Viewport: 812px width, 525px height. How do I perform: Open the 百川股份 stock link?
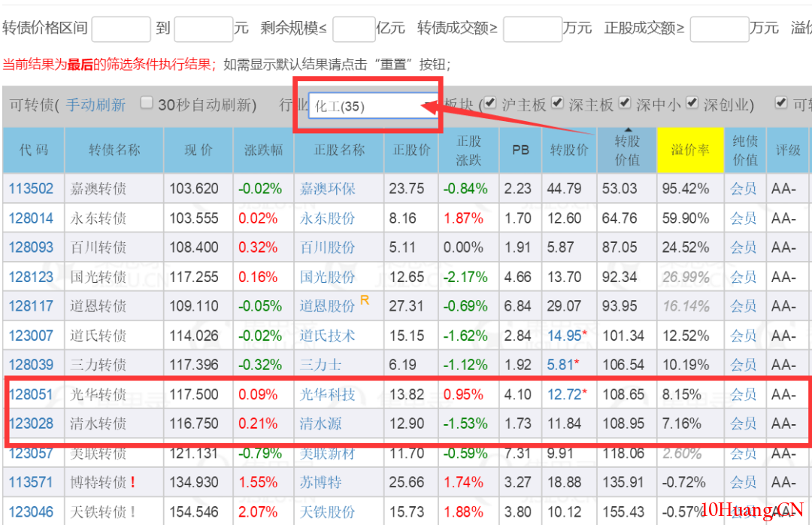(x=327, y=247)
